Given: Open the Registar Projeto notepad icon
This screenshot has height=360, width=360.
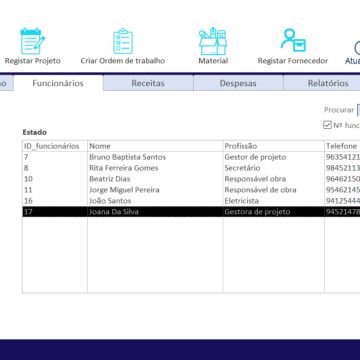Looking at the screenshot, I should click(x=32, y=41).
